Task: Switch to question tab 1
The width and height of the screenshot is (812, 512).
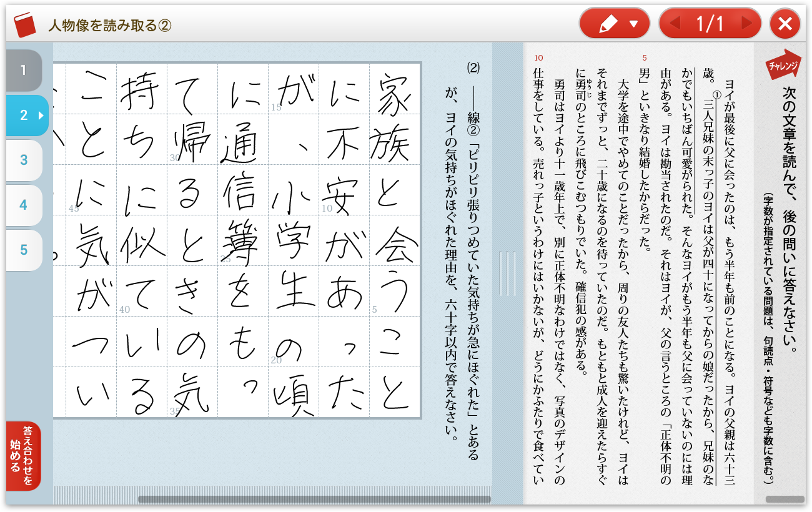Action: click(24, 71)
